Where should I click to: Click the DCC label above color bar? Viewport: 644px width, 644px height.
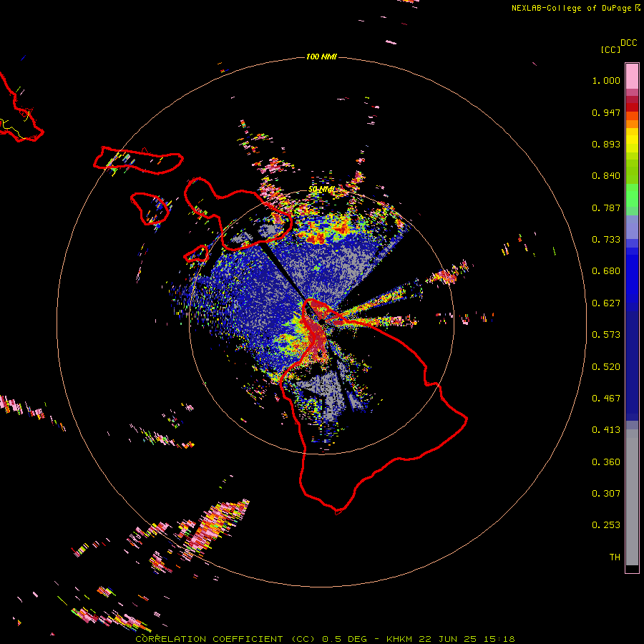(629, 43)
